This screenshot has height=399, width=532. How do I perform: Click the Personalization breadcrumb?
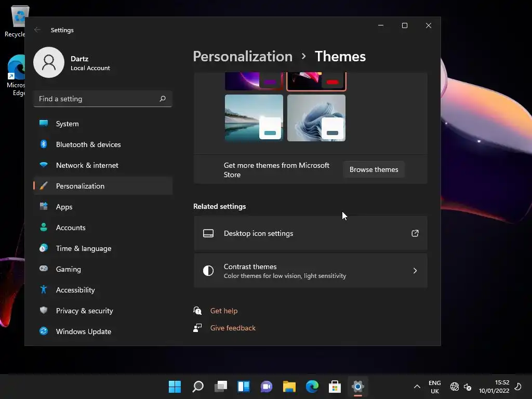pos(243,56)
